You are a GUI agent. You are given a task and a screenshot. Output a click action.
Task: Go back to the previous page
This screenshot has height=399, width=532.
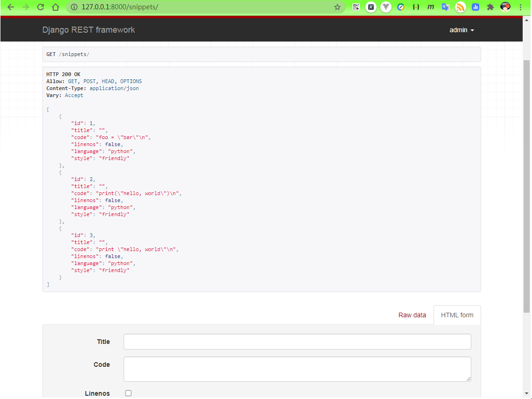tap(11, 7)
